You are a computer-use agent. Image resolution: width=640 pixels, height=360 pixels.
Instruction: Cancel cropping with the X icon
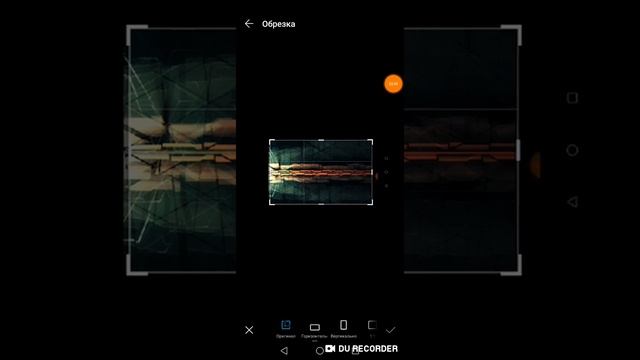pos(249,330)
